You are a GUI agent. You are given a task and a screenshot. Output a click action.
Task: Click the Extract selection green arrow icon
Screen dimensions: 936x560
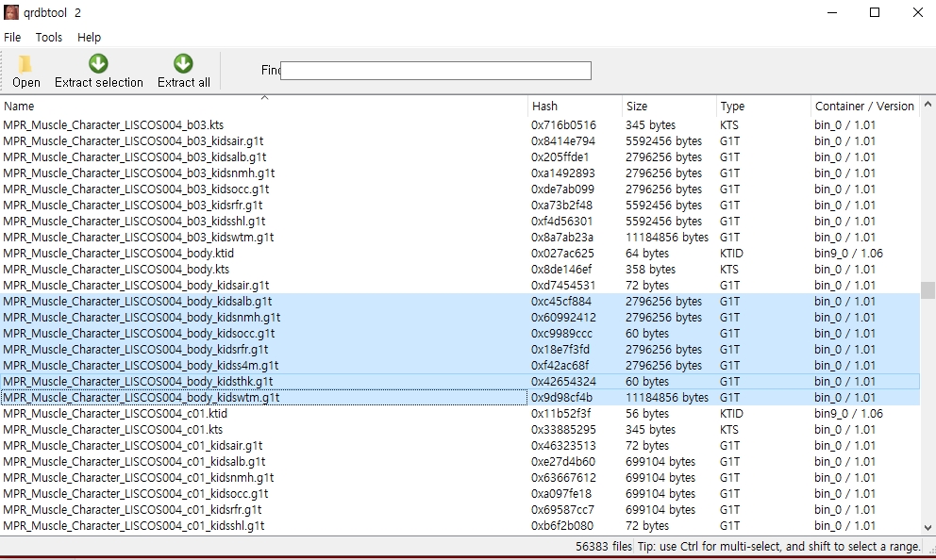[x=98, y=64]
